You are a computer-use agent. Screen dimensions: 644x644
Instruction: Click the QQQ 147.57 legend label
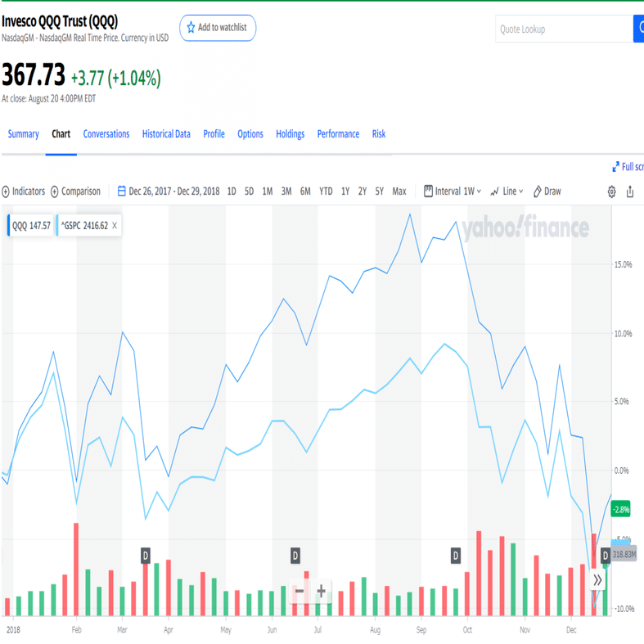pyautogui.click(x=31, y=226)
